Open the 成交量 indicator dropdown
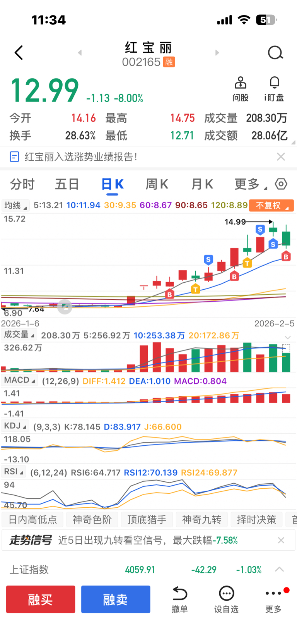Viewport: 297px width, 644px height. (x=19, y=335)
